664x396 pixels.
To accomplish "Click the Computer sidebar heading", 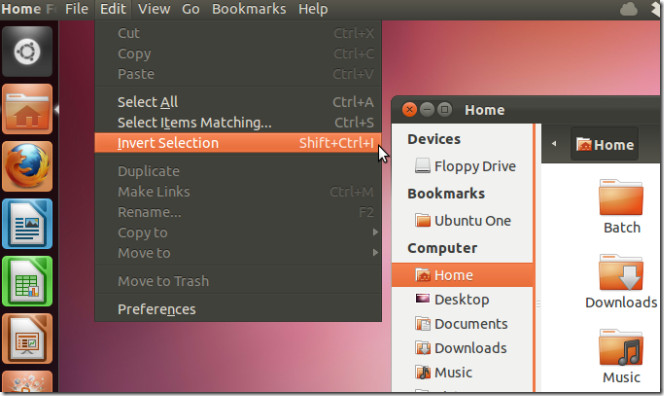I will (442, 248).
